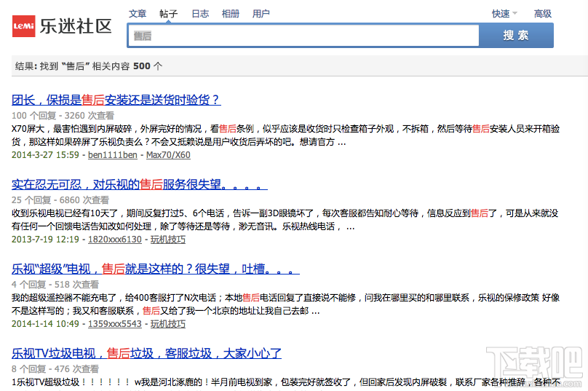The height and width of the screenshot is (391, 588).
Task: Open 玩机技巧 forum under the 2013-7-19 post
Action: coord(168,240)
